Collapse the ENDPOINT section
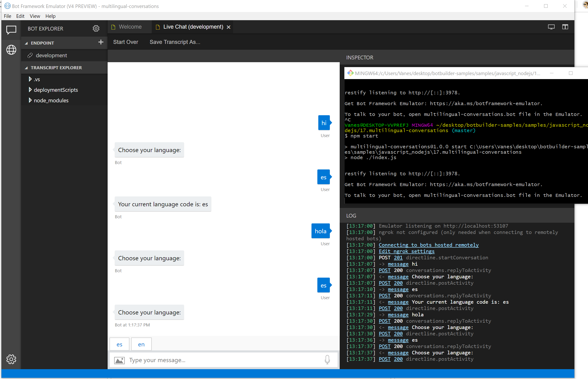 (26, 43)
